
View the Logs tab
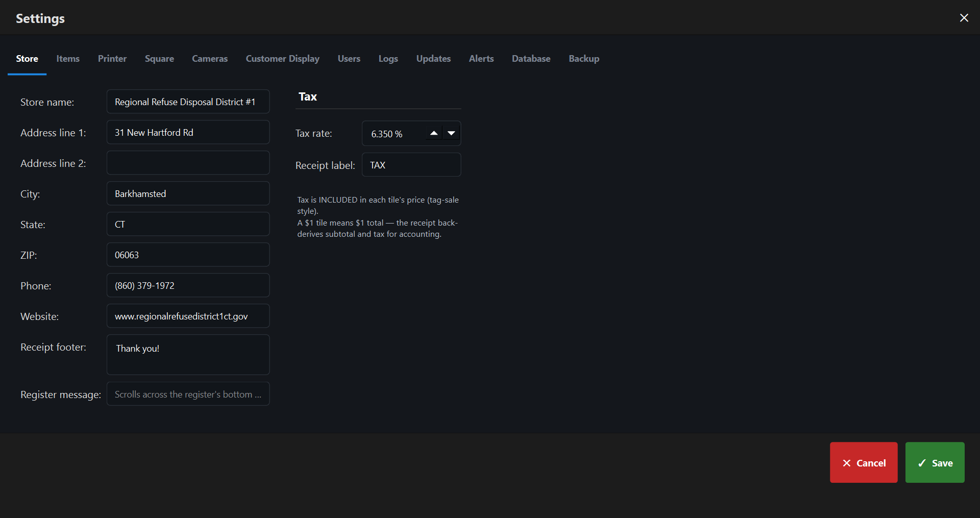[x=388, y=59]
